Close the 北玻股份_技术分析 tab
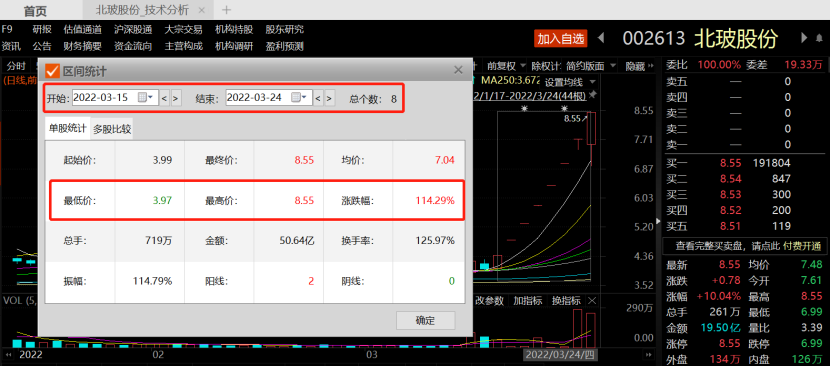830x367 pixels. pos(201,10)
